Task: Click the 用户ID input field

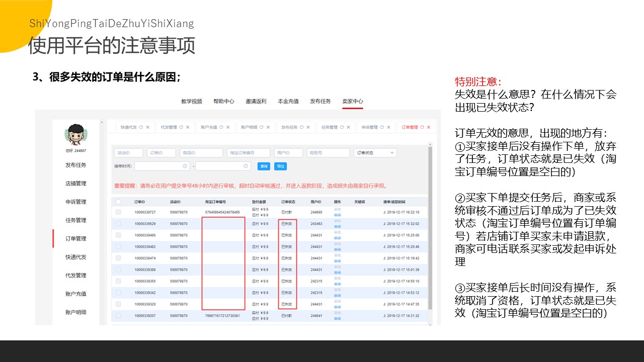Action: (x=288, y=153)
